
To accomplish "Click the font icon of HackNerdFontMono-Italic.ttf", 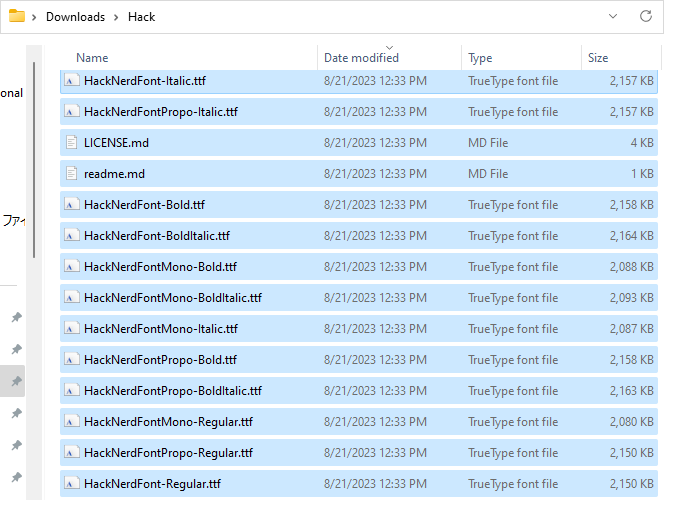I will pos(72,329).
